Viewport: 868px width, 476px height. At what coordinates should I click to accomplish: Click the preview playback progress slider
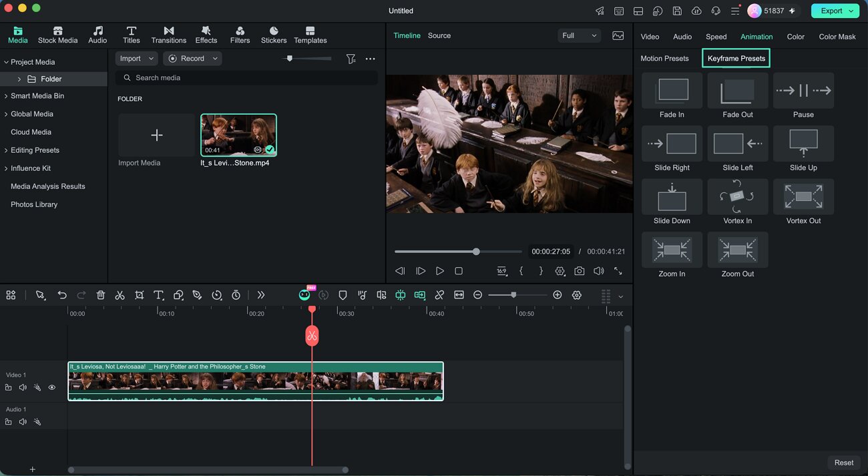(x=458, y=252)
